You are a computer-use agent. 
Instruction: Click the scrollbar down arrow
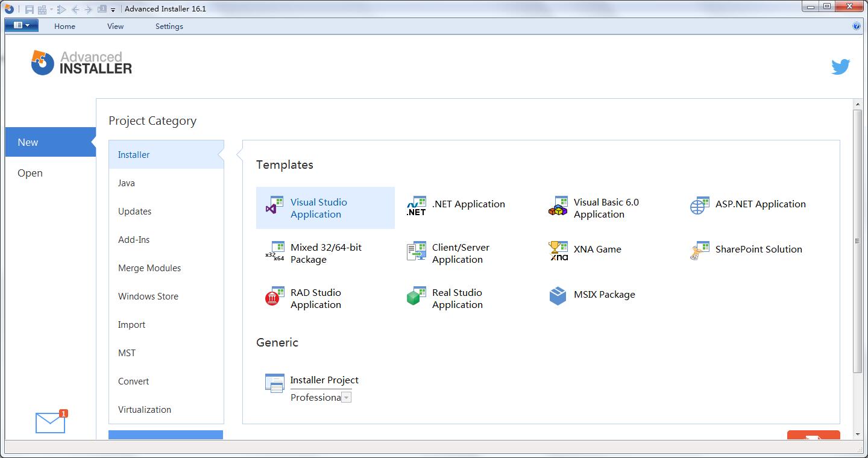pos(858,434)
